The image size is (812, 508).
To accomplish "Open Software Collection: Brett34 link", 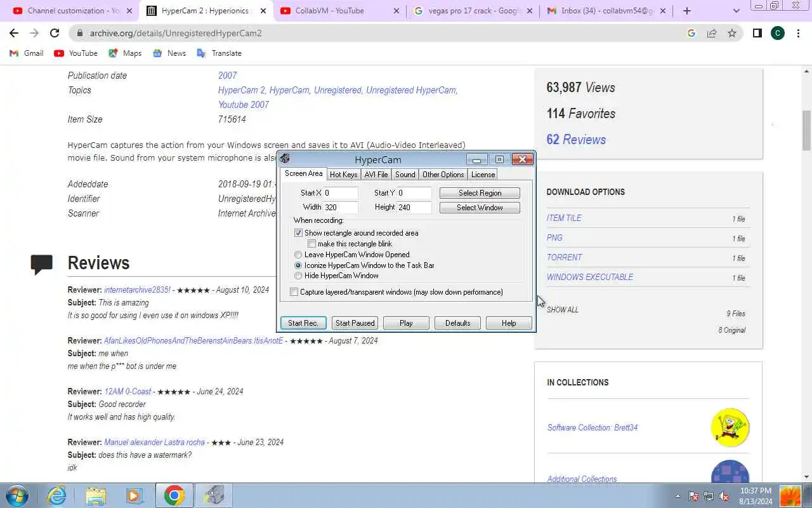I will pos(593,427).
